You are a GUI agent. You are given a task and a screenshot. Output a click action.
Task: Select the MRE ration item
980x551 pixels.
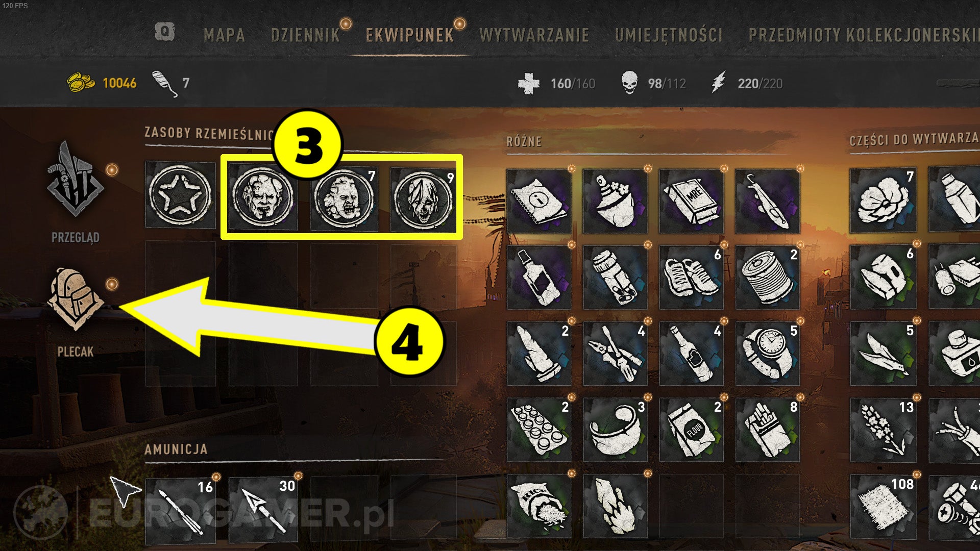pos(691,201)
